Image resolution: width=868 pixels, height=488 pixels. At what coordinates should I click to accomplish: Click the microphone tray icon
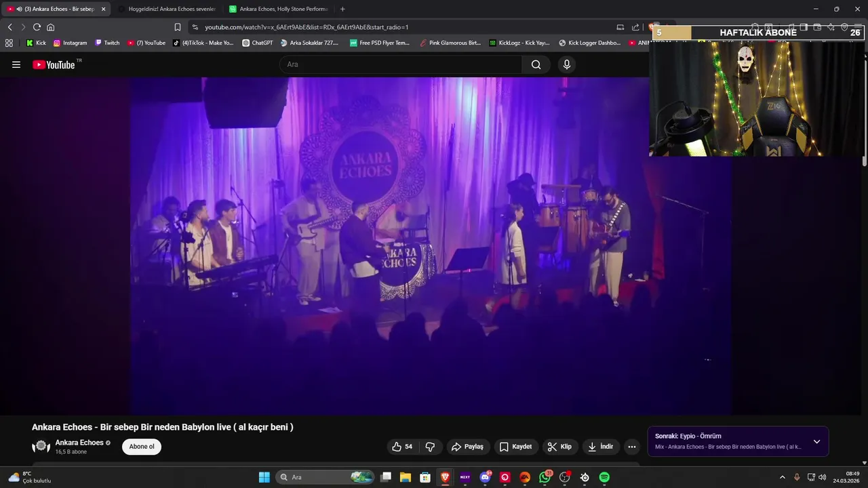[x=797, y=477]
